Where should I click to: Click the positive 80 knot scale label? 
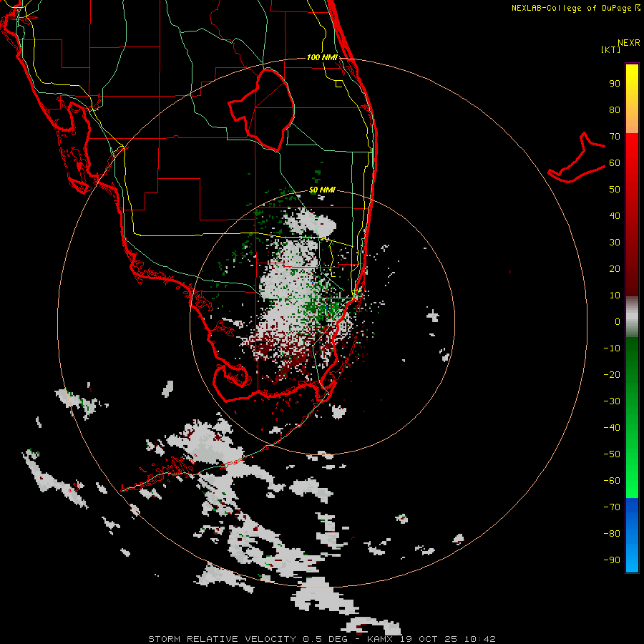615,109
